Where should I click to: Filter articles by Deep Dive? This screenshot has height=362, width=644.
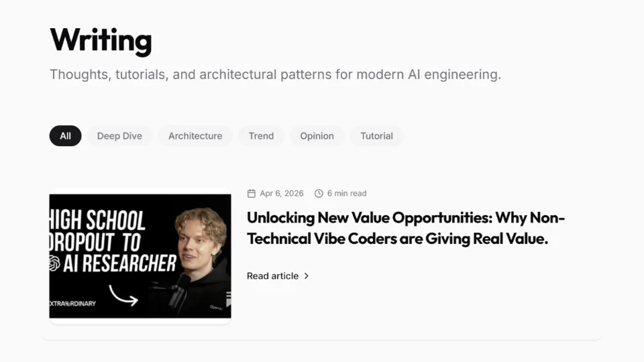tap(119, 136)
